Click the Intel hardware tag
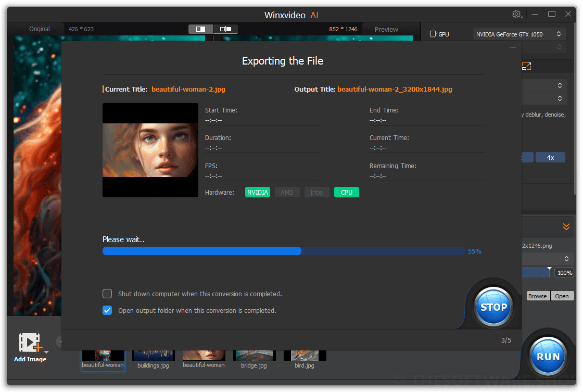The width and height of the screenshot is (583, 392). [317, 192]
